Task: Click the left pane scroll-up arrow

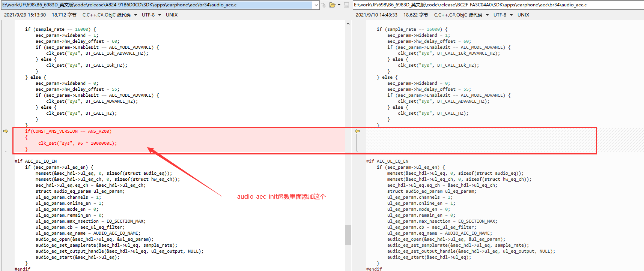Action: tap(348, 24)
